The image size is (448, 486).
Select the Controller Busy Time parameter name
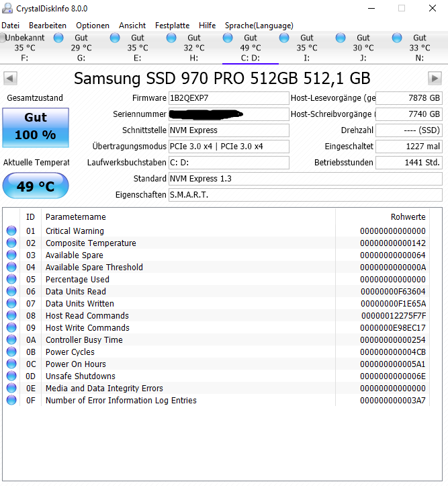tap(84, 339)
